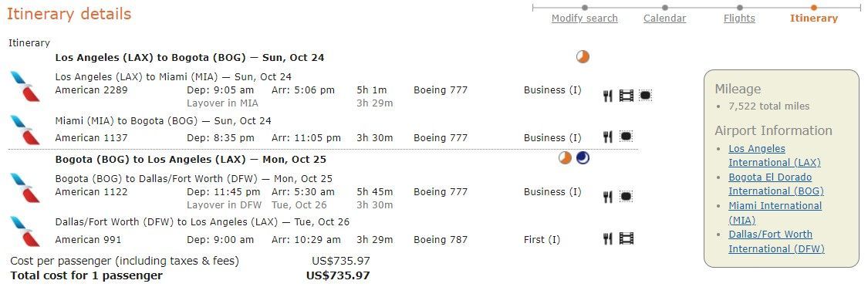
Task: Return to the Flights step
Action: (x=739, y=19)
